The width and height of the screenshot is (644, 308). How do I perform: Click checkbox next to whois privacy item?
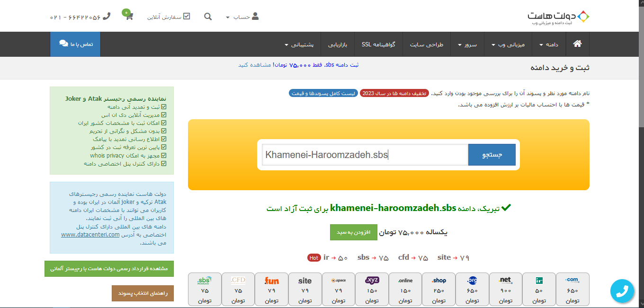click(x=164, y=155)
